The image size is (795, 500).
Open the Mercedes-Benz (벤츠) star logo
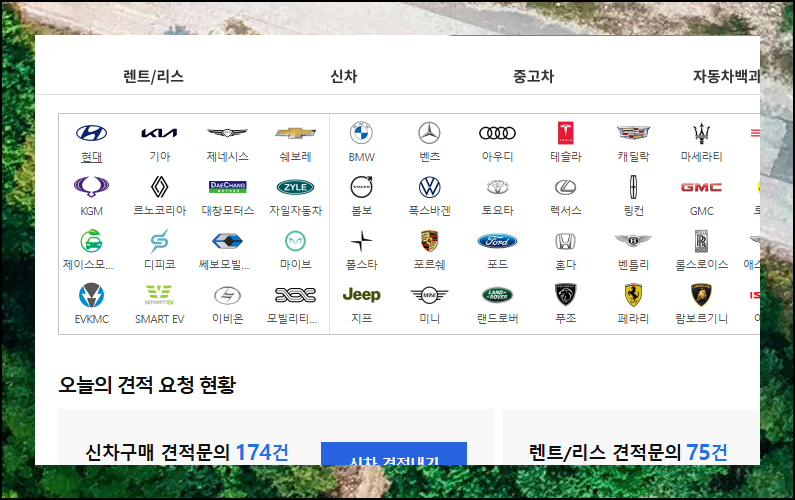click(429, 133)
